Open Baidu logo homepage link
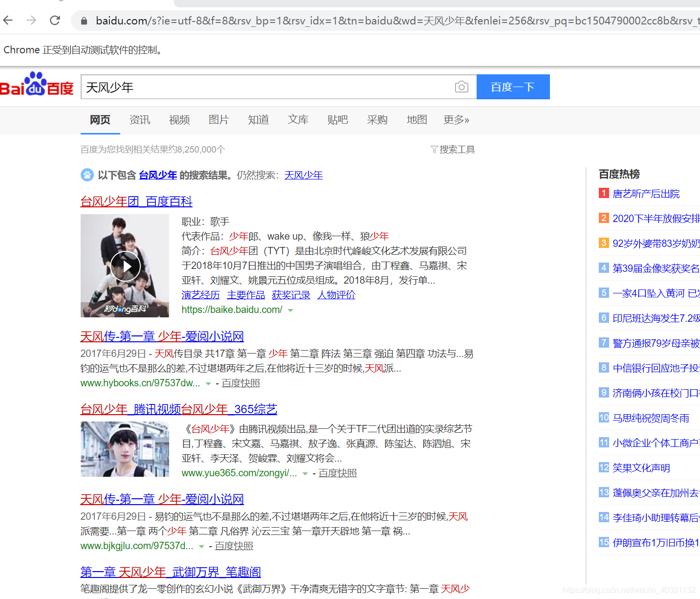This screenshot has height=599, width=700. [x=37, y=84]
